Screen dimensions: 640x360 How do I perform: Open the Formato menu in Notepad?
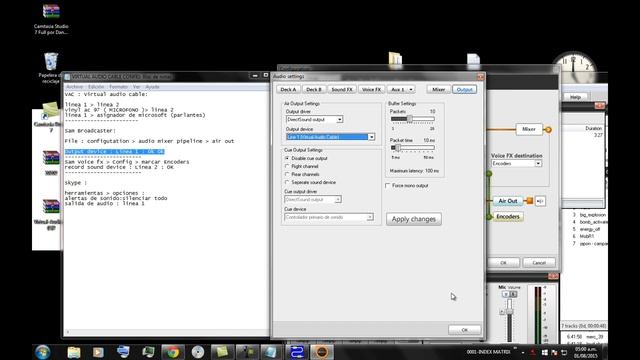tap(119, 87)
